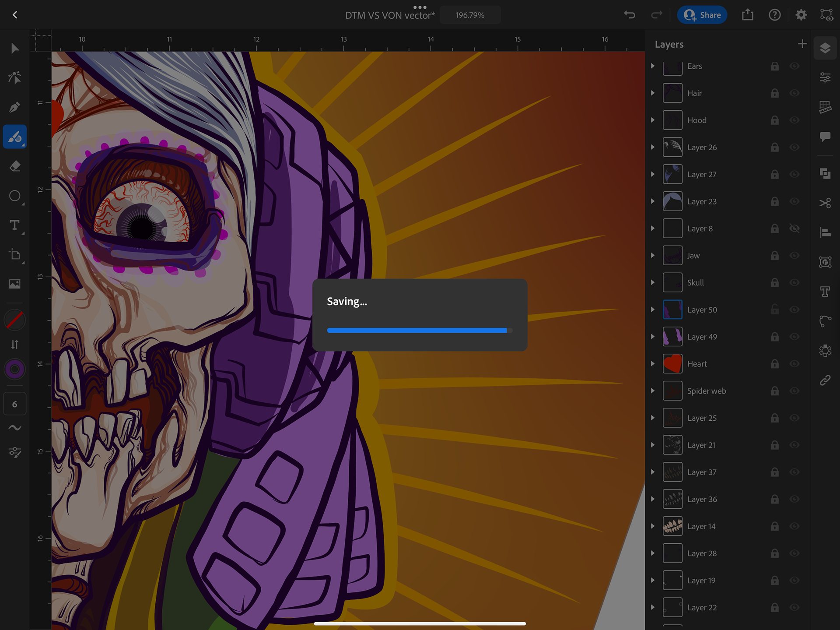The image size is (840, 630).
Task: Click the Share button
Action: pos(702,15)
